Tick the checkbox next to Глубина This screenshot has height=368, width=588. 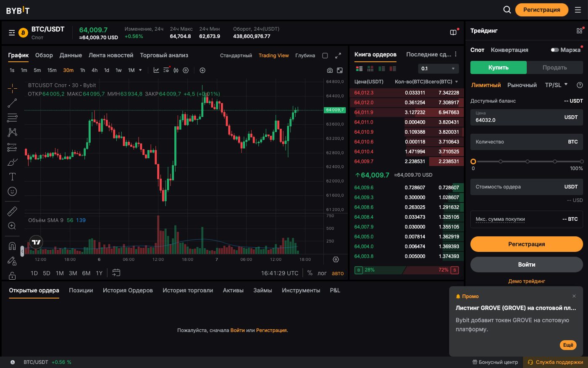pos(325,56)
